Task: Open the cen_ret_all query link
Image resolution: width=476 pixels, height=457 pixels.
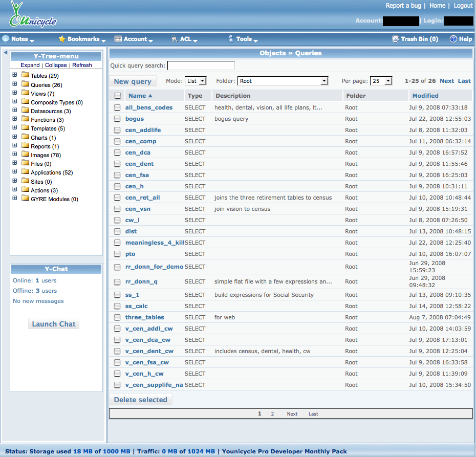Action: 142,198
